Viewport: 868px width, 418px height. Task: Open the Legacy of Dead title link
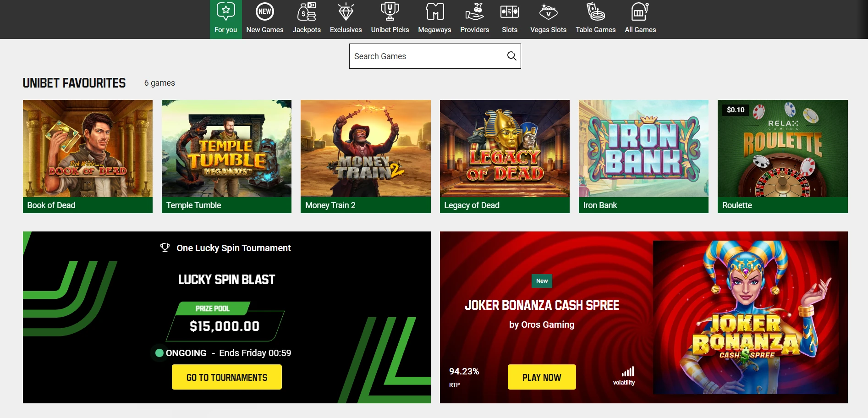click(x=472, y=205)
